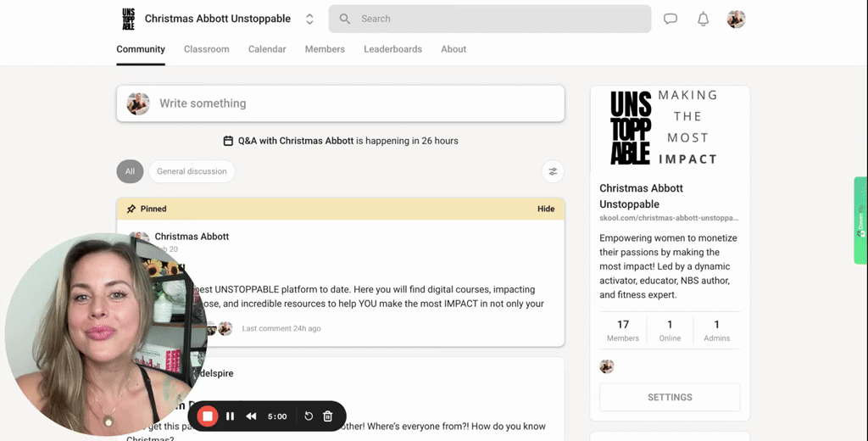Click the 5:00 recording timer
This screenshot has height=441, width=868.
277,416
